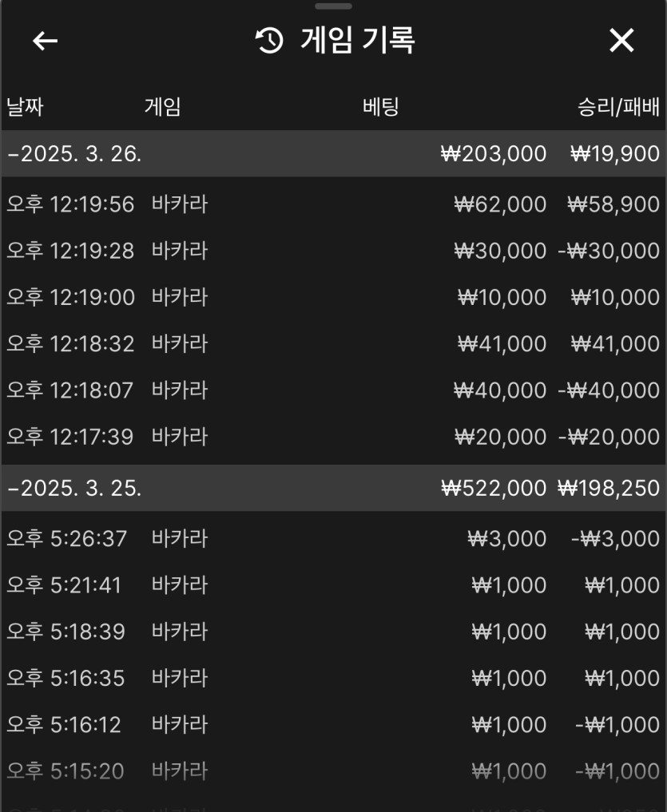The height and width of the screenshot is (812, 667).
Task: Click the 베팅 column header
Action: [380, 107]
